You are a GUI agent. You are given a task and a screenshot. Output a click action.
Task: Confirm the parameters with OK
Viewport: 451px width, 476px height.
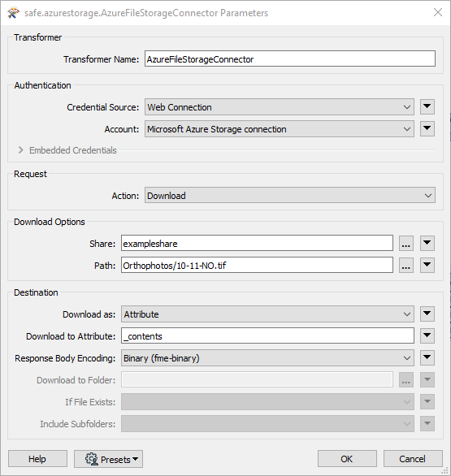[x=347, y=459]
